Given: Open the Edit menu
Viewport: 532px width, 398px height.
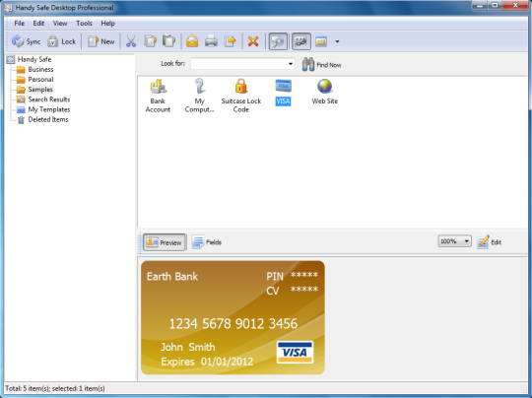Looking at the screenshot, I should coord(38,24).
